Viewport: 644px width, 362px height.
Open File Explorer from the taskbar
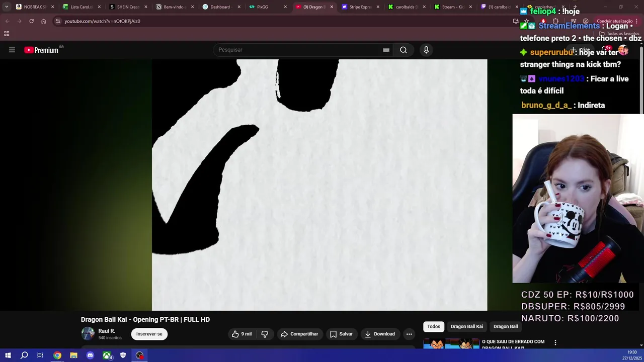click(x=73, y=355)
